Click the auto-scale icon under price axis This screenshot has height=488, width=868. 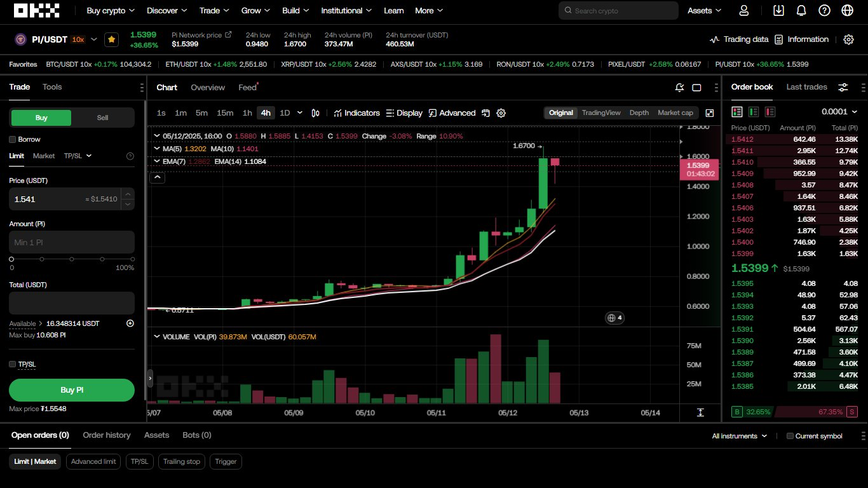pos(700,412)
